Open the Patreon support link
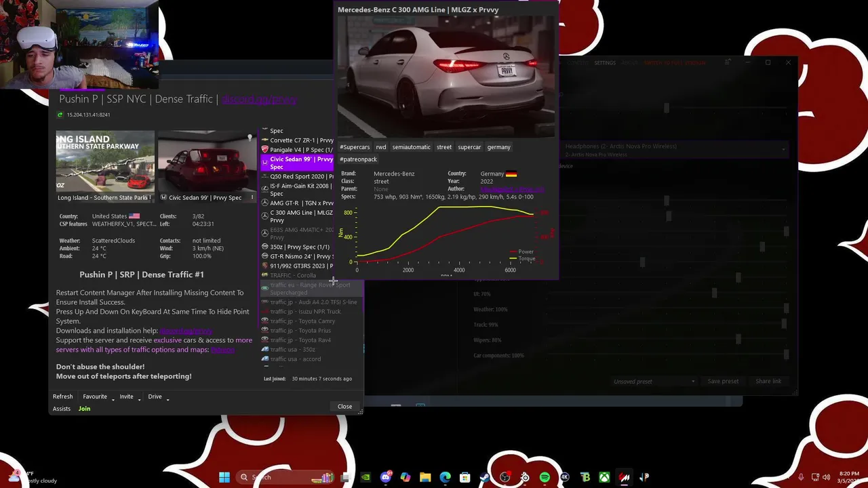868x488 pixels. (x=222, y=350)
